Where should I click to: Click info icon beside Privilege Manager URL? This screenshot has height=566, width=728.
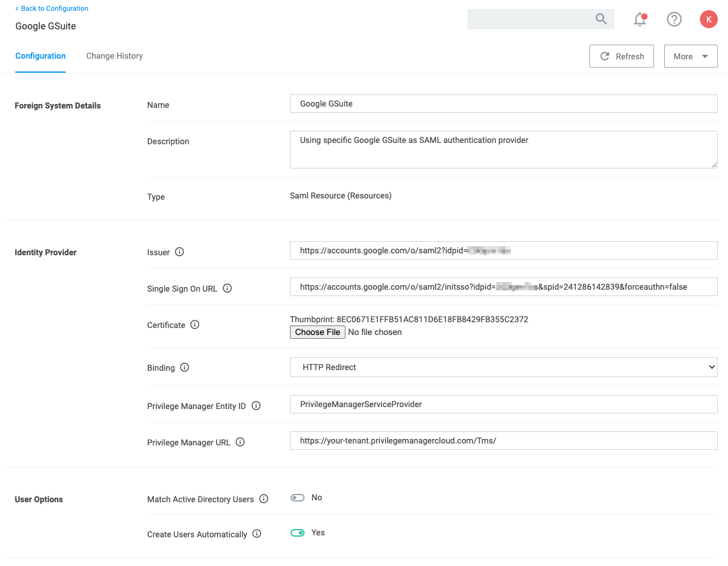240,442
